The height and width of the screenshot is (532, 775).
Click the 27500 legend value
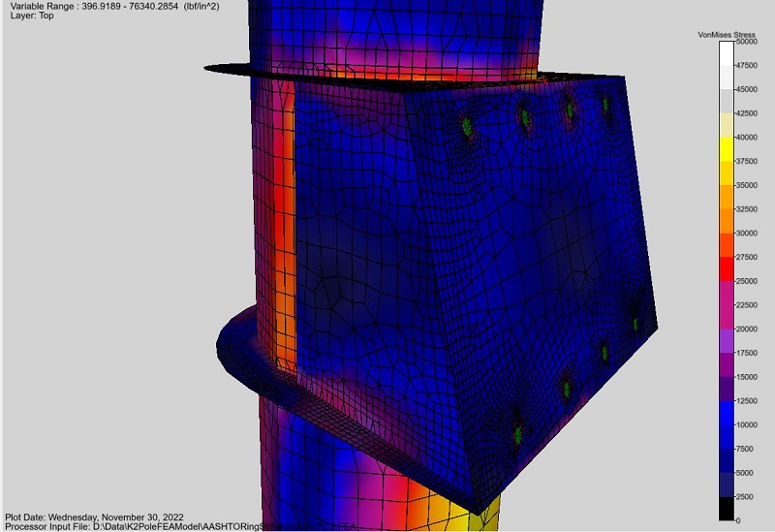tap(746, 257)
